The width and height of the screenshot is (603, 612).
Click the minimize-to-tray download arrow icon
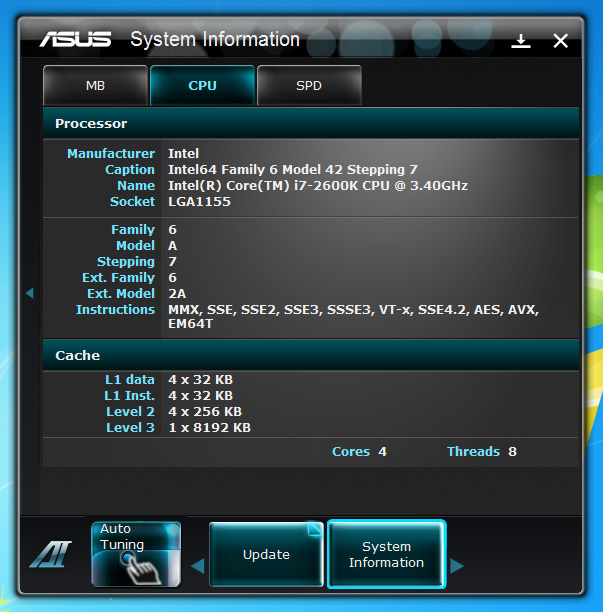point(521,41)
